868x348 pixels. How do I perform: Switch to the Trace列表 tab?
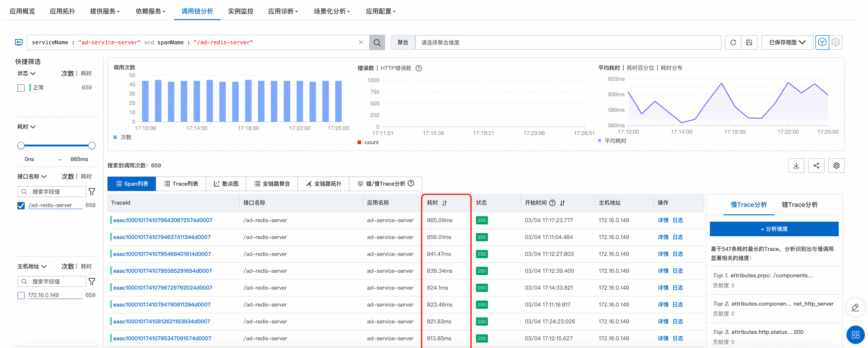coord(181,184)
